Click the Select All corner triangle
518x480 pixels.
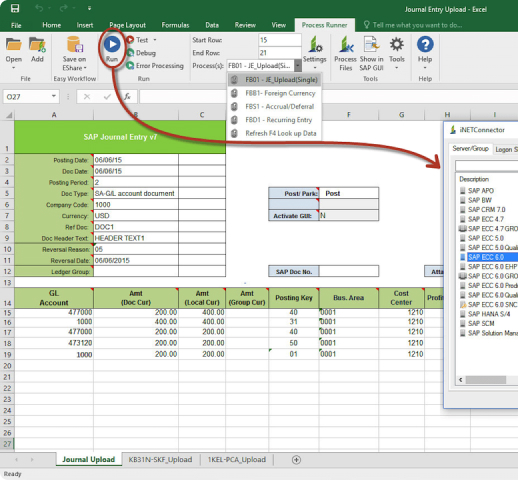8,115
